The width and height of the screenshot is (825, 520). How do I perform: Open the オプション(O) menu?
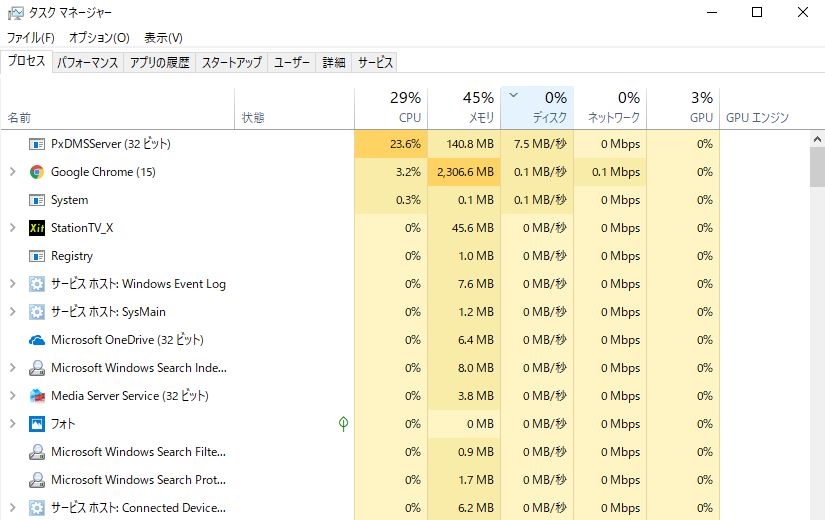click(x=99, y=38)
